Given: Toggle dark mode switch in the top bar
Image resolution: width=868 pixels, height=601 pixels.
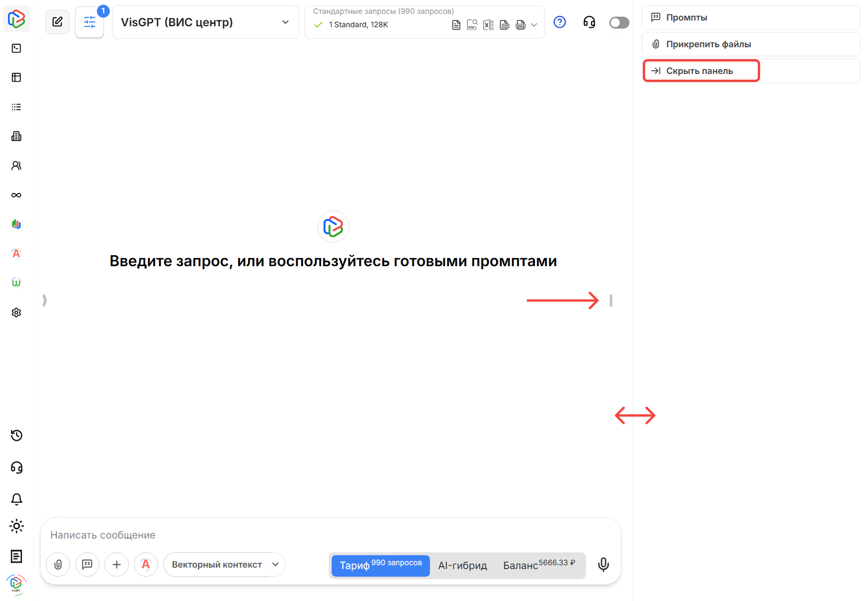Looking at the screenshot, I should 619,22.
